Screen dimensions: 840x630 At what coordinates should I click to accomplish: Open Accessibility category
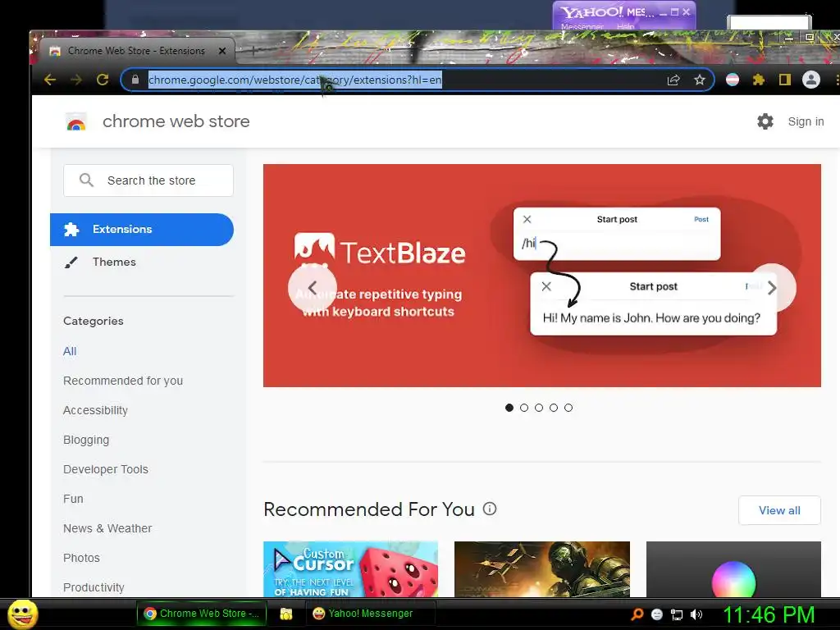point(95,410)
